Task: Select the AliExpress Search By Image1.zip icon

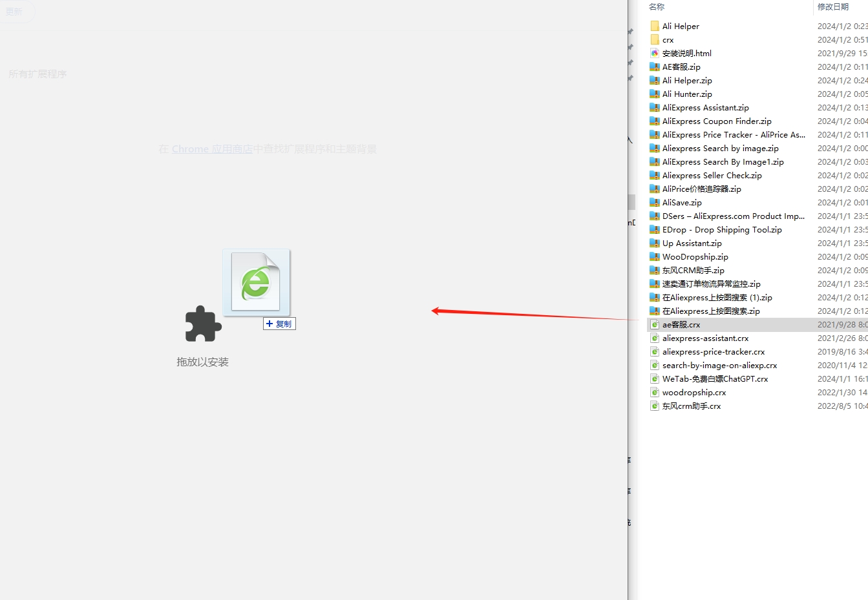Action: tap(655, 161)
